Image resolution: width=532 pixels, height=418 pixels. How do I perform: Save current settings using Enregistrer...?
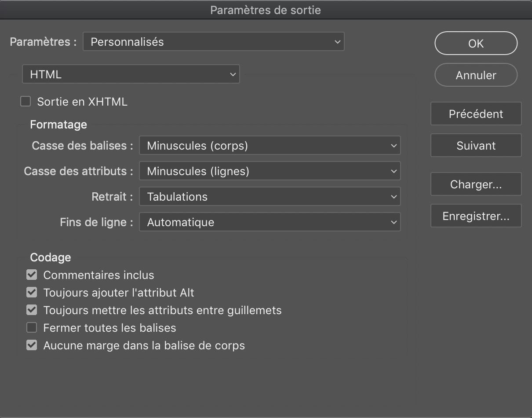click(476, 216)
